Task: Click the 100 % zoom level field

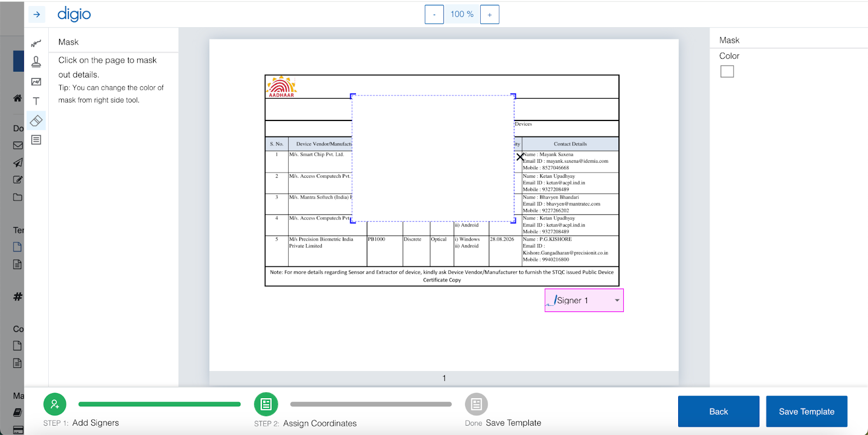Action: point(462,15)
